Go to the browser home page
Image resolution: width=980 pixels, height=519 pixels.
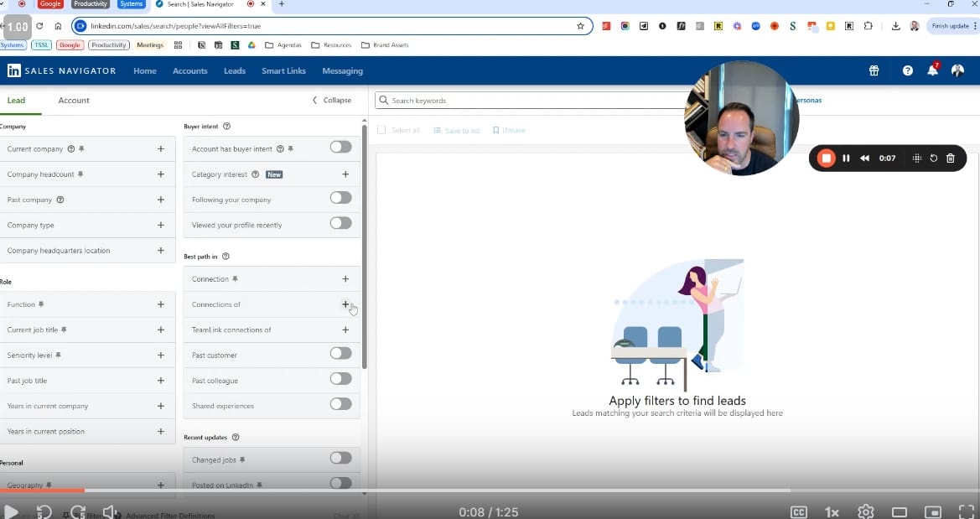[x=58, y=26]
